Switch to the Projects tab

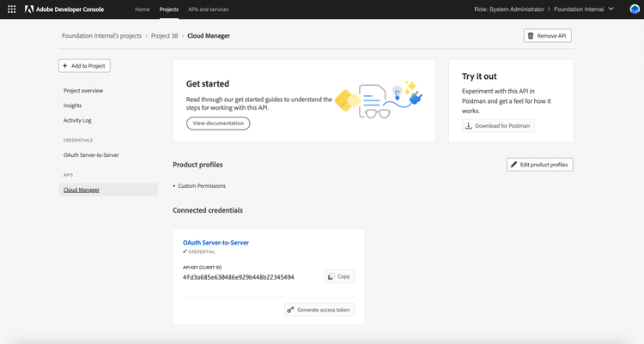pos(169,9)
